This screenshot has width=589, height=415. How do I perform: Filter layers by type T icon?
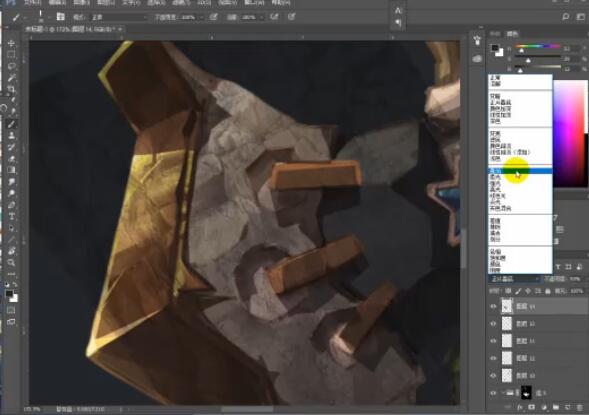[558, 267]
